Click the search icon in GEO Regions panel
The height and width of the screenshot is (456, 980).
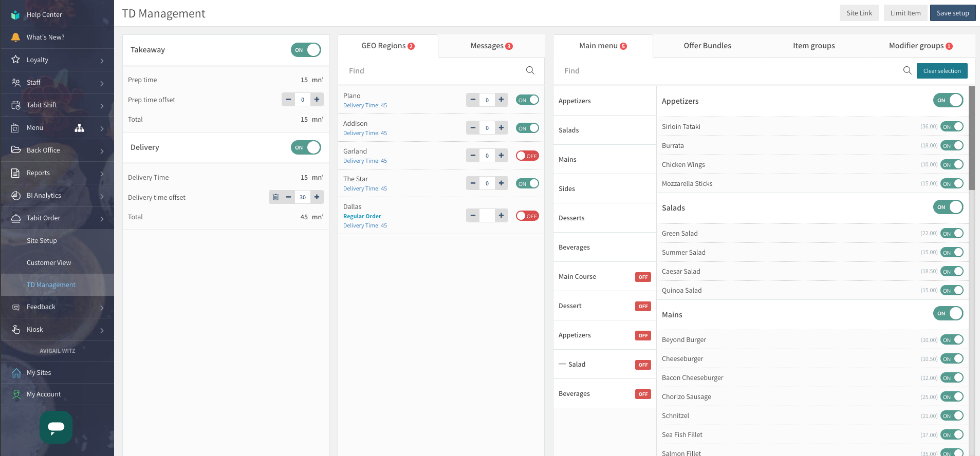[530, 70]
